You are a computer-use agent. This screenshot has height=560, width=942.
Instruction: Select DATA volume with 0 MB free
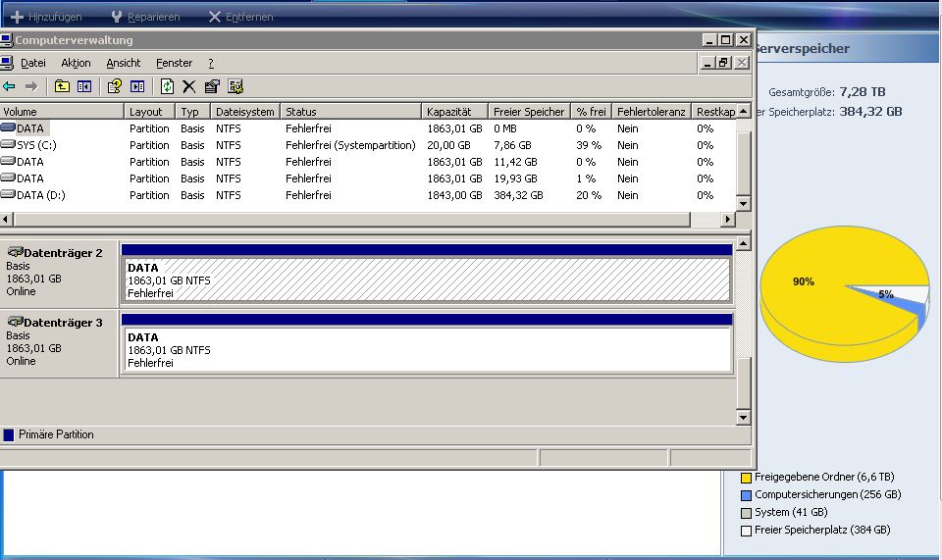[368, 128]
